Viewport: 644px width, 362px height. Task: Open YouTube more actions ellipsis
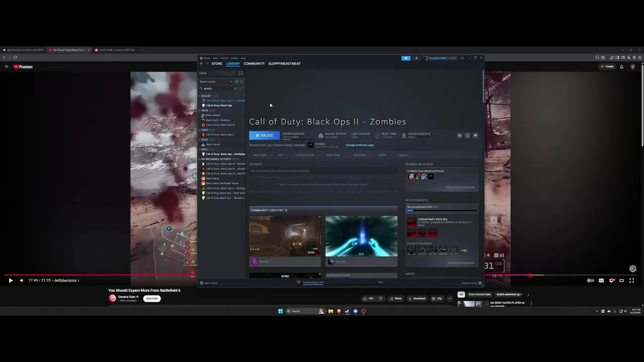click(x=449, y=298)
